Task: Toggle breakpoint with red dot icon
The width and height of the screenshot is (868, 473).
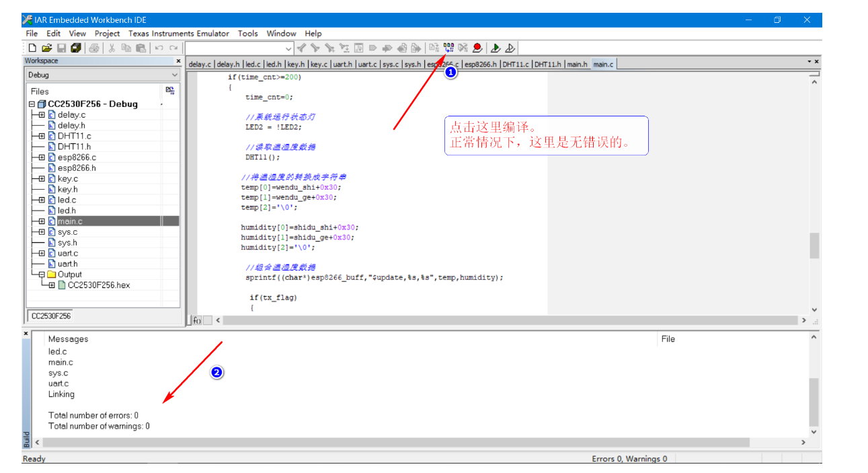Action: (x=477, y=48)
